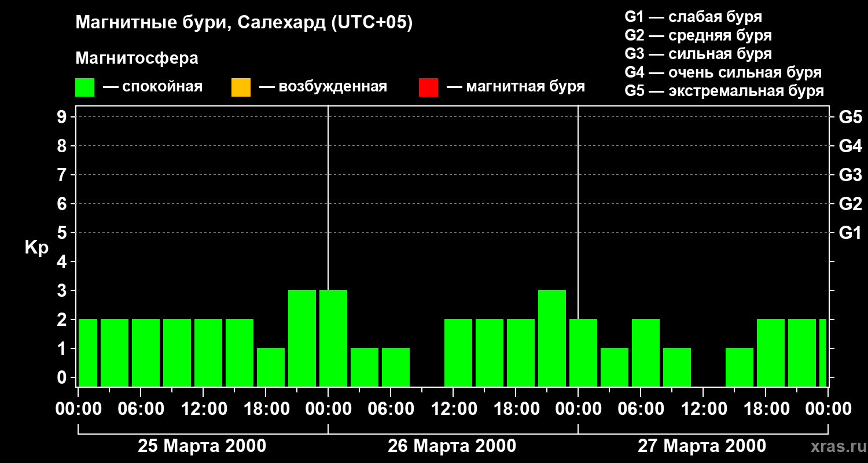Click the '12:00' time label on 26 March

coord(453,409)
